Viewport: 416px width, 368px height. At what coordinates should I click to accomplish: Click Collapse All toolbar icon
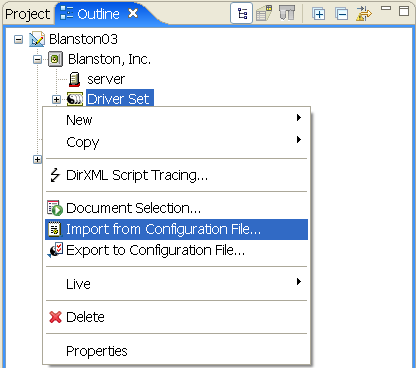click(x=342, y=14)
